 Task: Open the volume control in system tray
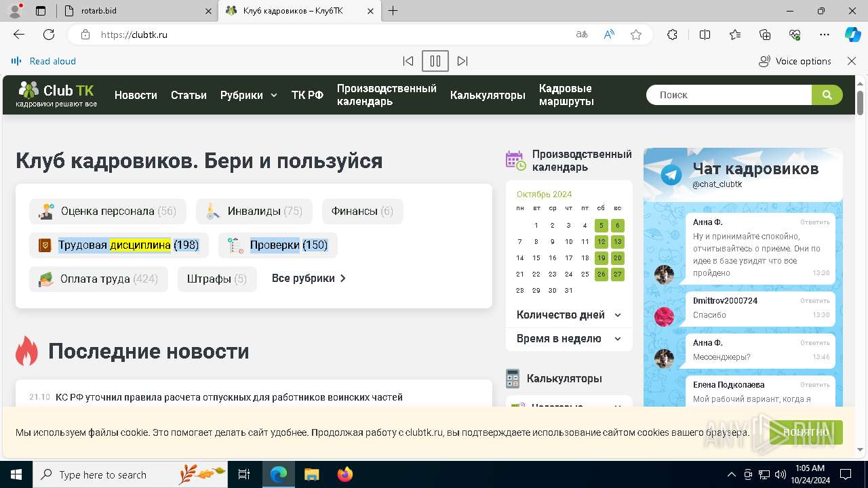click(x=781, y=474)
